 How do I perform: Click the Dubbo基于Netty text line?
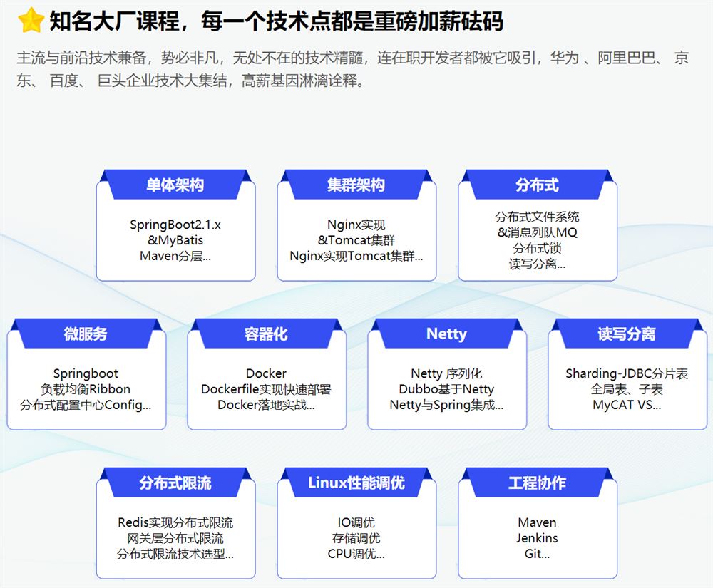click(x=446, y=389)
